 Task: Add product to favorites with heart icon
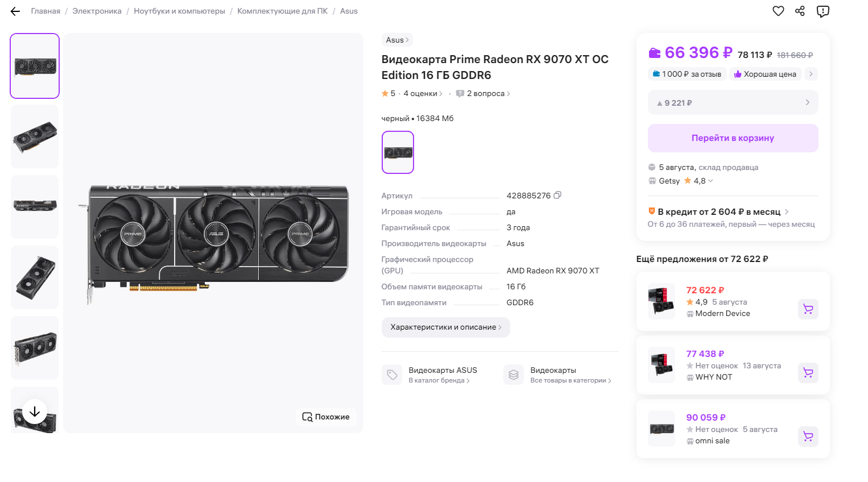[x=778, y=11]
